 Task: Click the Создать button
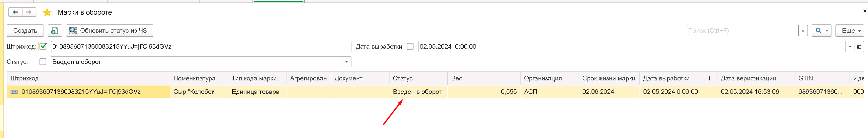point(25,30)
